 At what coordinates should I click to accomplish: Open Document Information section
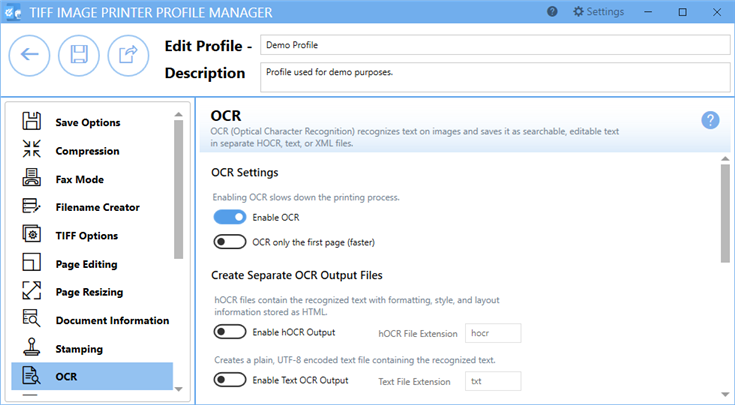coord(92,321)
